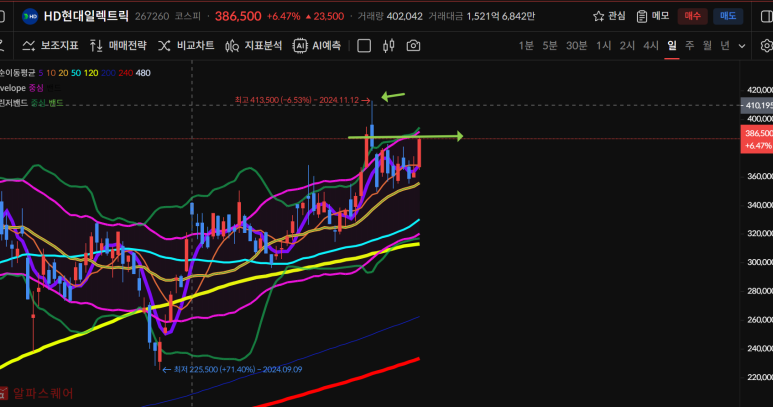Toggle Envelope 중심 line
Screen dimensions: 773x407
click(36, 88)
